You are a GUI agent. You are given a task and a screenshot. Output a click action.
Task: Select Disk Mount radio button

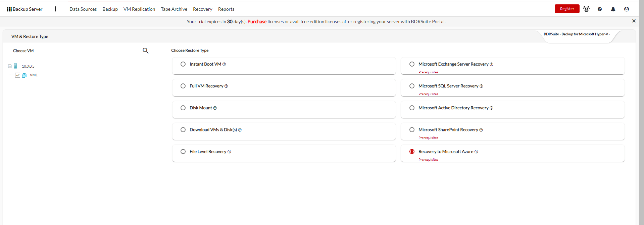(183, 108)
